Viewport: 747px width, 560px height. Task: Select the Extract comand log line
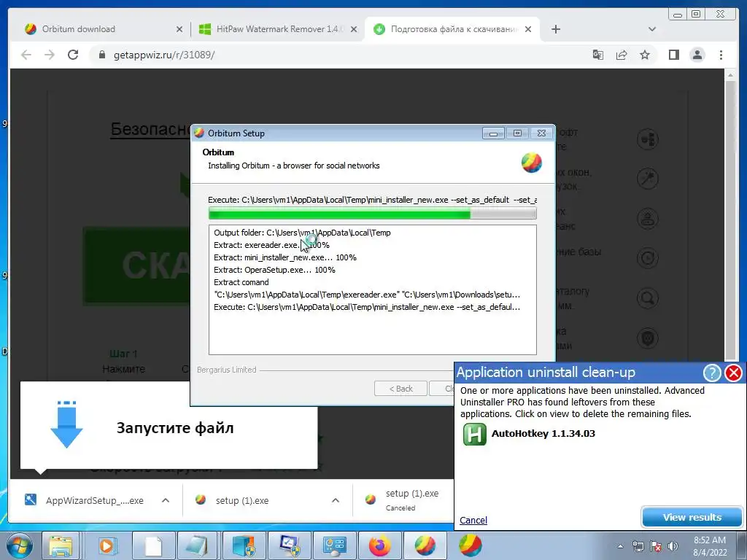[241, 282]
